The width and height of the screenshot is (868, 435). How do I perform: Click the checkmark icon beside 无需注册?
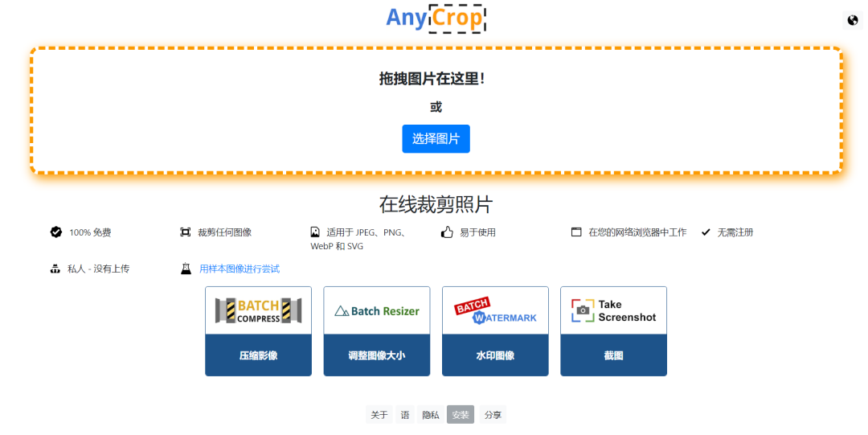(706, 232)
